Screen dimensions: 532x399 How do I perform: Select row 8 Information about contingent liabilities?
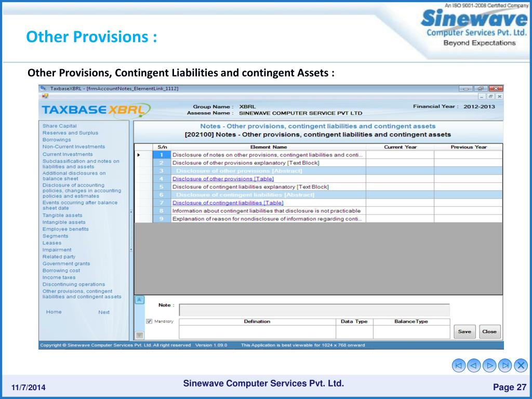pyautogui.click(x=268, y=211)
